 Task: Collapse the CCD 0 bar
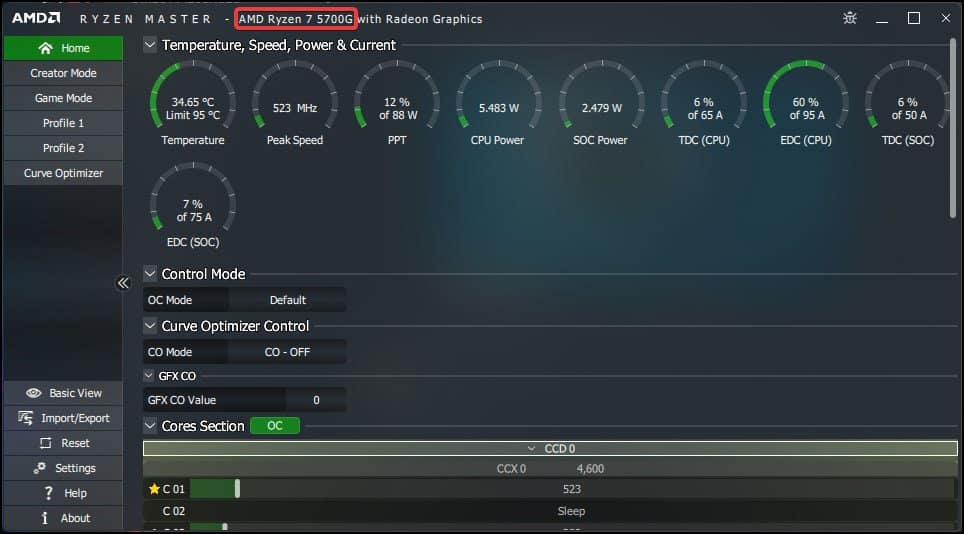click(550, 449)
